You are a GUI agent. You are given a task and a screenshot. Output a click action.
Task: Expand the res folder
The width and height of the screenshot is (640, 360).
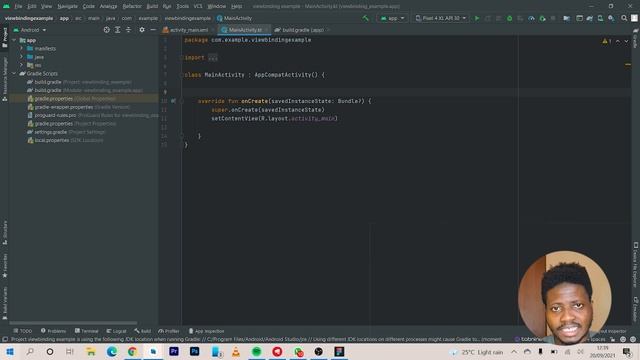(22, 65)
